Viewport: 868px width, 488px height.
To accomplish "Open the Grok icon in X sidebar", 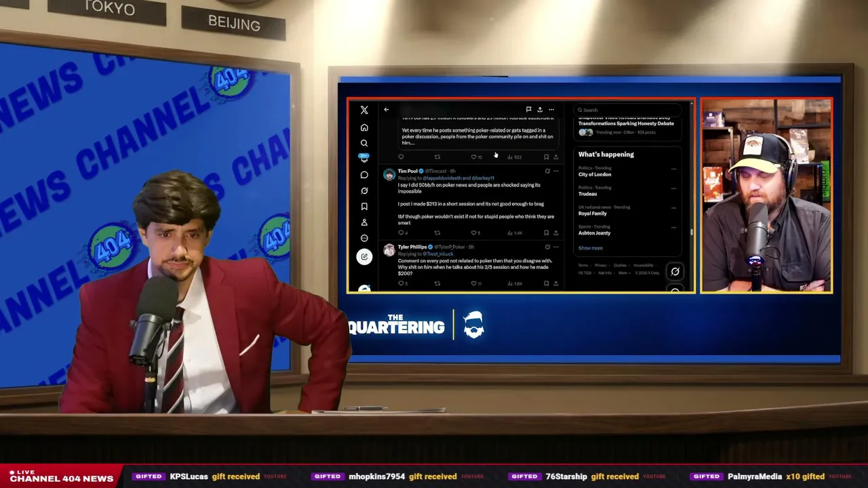I will coord(364,190).
